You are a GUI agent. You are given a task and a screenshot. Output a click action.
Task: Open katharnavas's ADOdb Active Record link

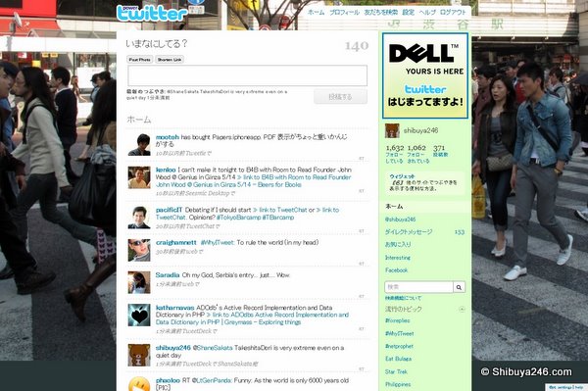point(253,318)
